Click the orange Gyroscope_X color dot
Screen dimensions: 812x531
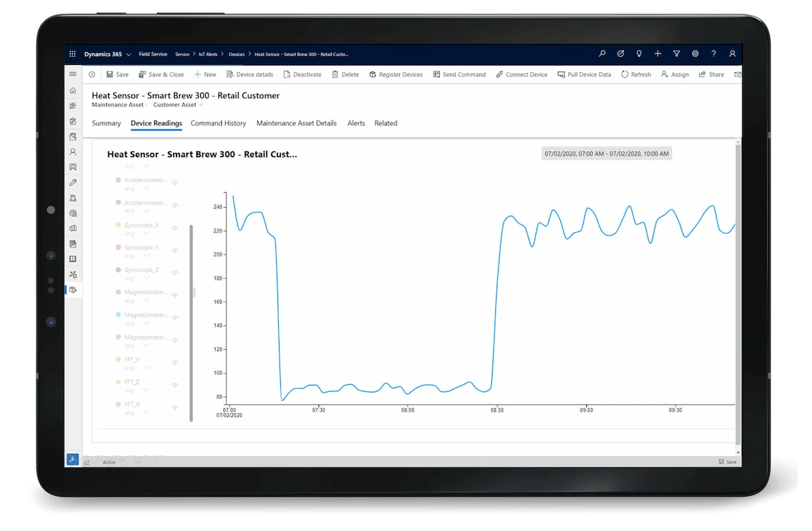click(118, 225)
